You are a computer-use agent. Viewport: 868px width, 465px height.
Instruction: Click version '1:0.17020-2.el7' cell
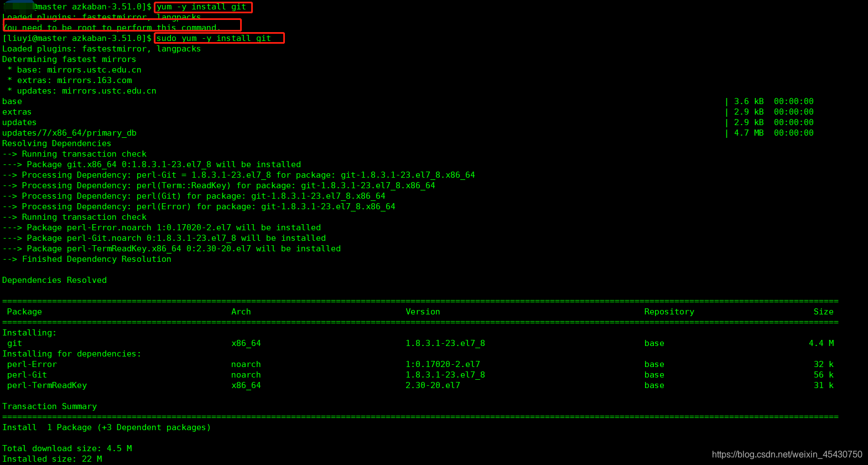pyautogui.click(x=443, y=364)
